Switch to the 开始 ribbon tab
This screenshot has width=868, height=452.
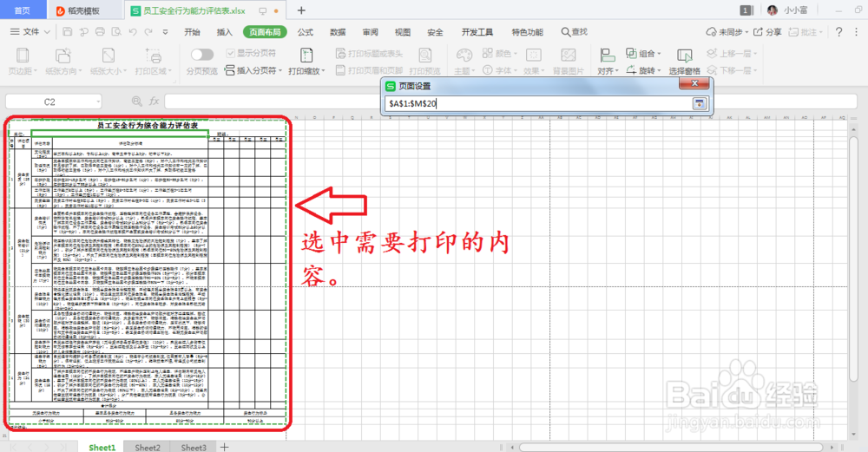click(192, 32)
